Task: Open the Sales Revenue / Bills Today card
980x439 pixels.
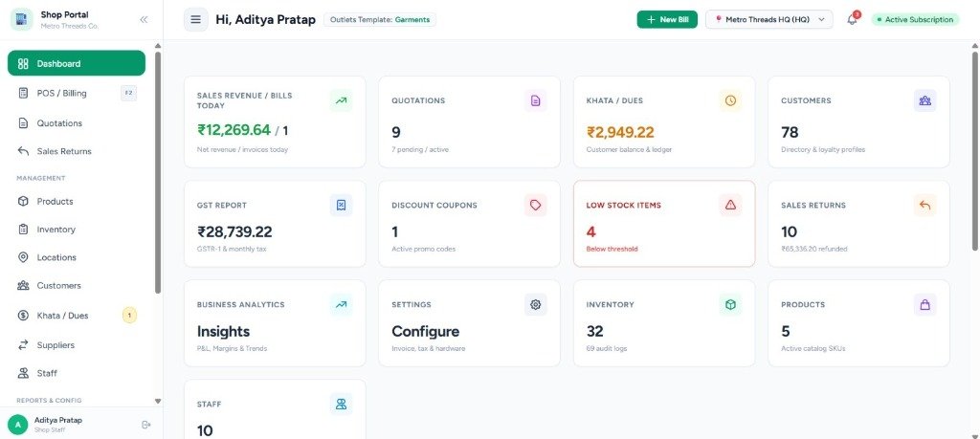Action: tap(275, 121)
